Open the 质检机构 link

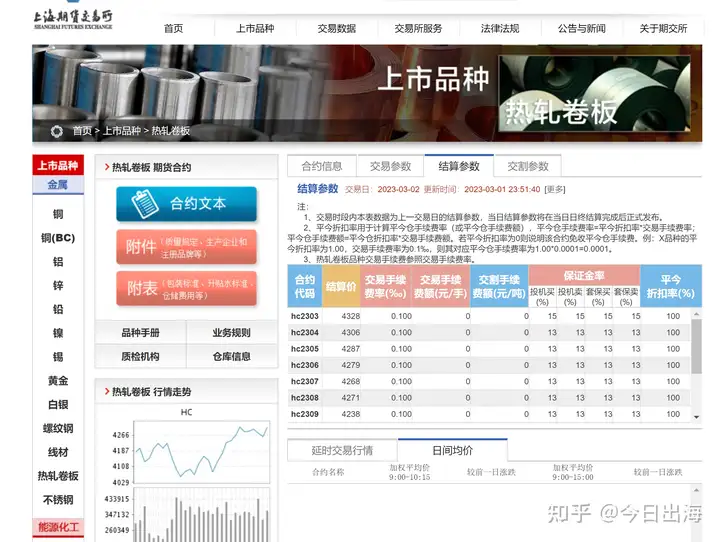point(141,356)
